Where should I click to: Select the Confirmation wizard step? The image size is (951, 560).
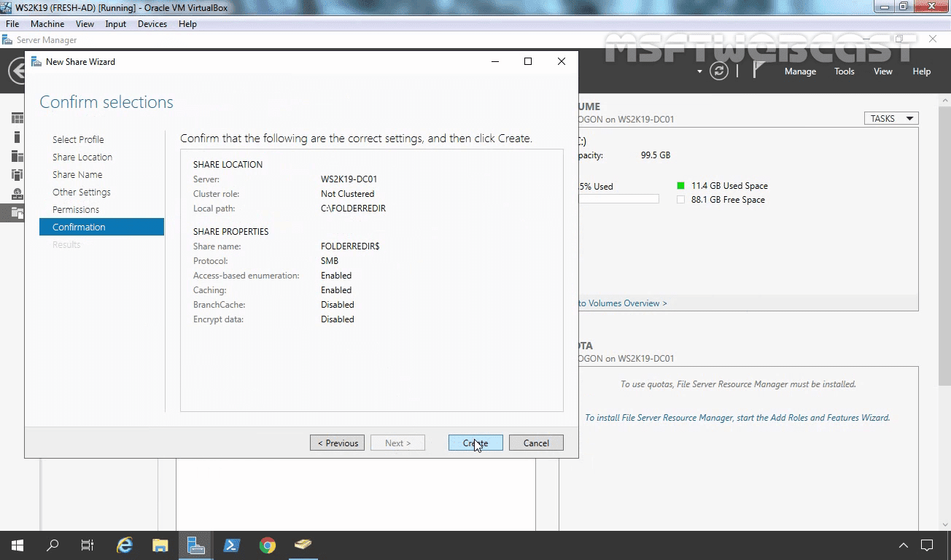pyautogui.click(x=101, y=227)
